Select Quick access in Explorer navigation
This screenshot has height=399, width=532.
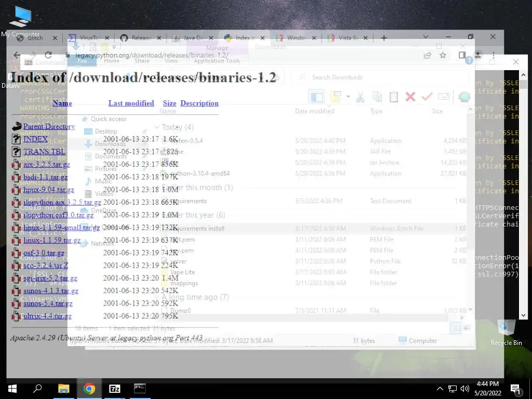click(x=108, y=119)
